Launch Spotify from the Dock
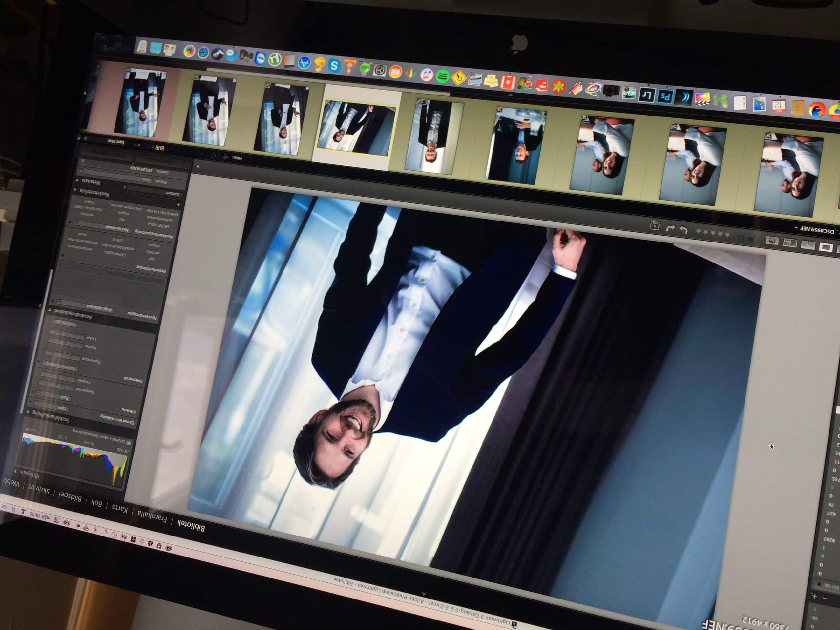Viewport: 840px width, 630px height. 443,76
